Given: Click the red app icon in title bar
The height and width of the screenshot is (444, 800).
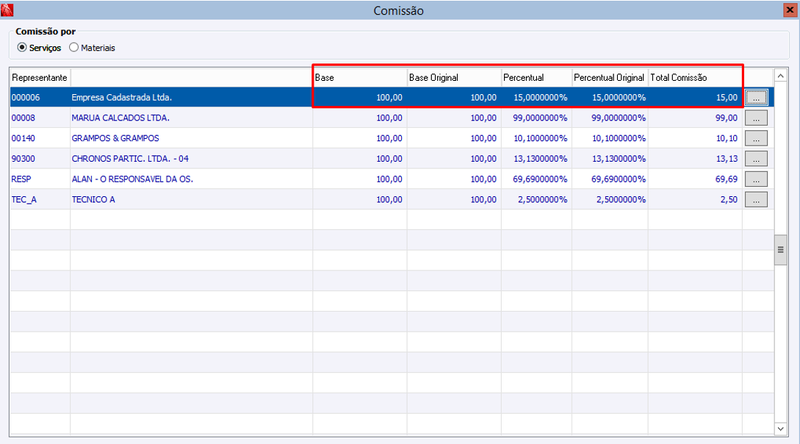Looking at the screenshot, I should (7, 10).
